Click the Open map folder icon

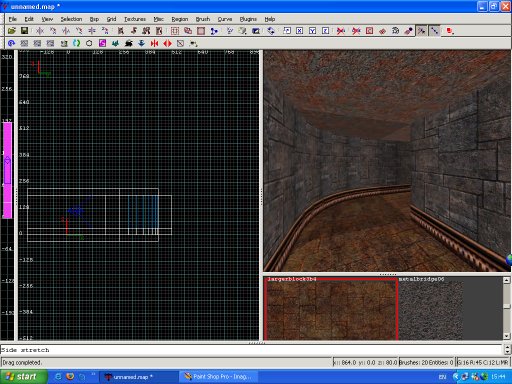coord(12,31)
